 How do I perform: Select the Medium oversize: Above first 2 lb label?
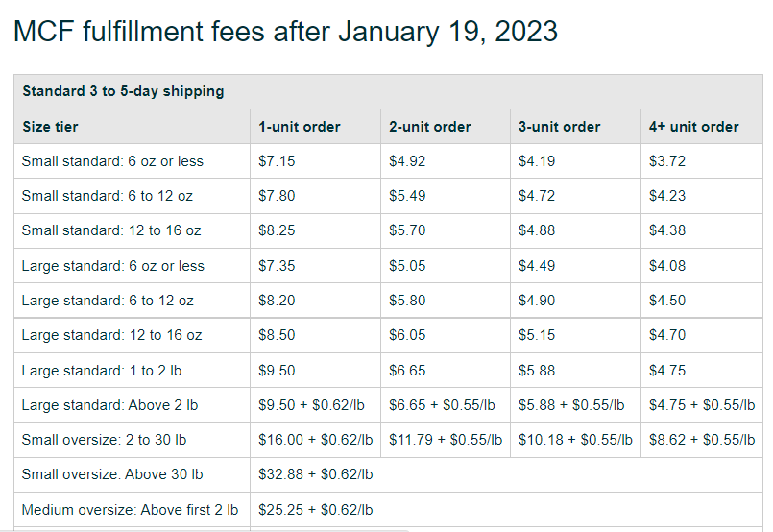click(x=131, y=509)
